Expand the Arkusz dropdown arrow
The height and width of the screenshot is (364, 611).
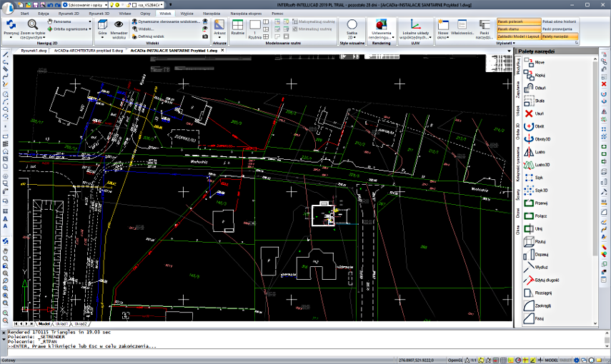tap(219, 38)
